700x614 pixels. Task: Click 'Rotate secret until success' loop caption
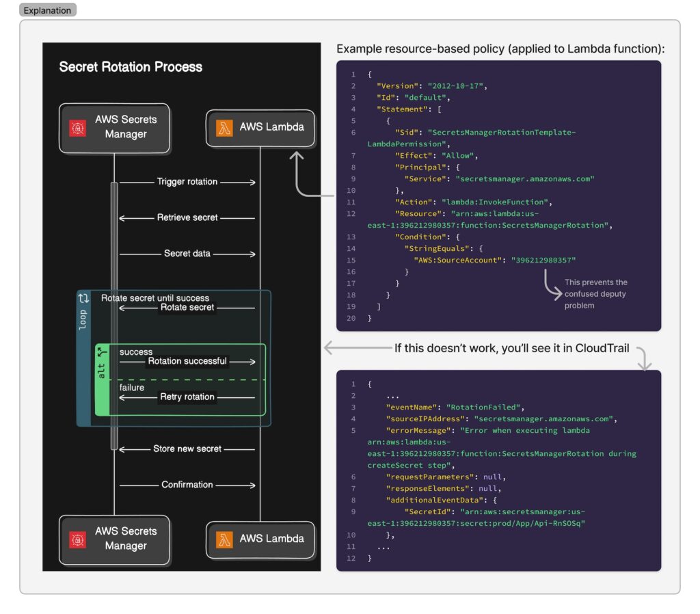(x=155, y=298)
